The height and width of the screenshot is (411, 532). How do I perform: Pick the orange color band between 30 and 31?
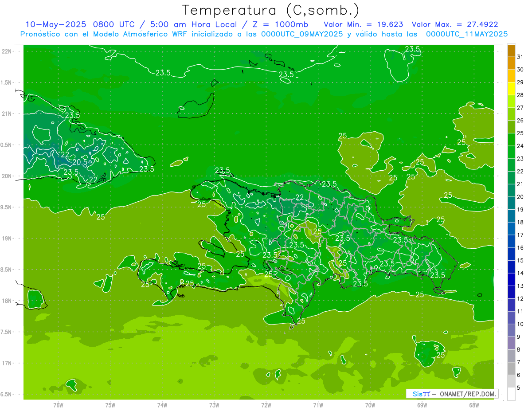point(511,63)
